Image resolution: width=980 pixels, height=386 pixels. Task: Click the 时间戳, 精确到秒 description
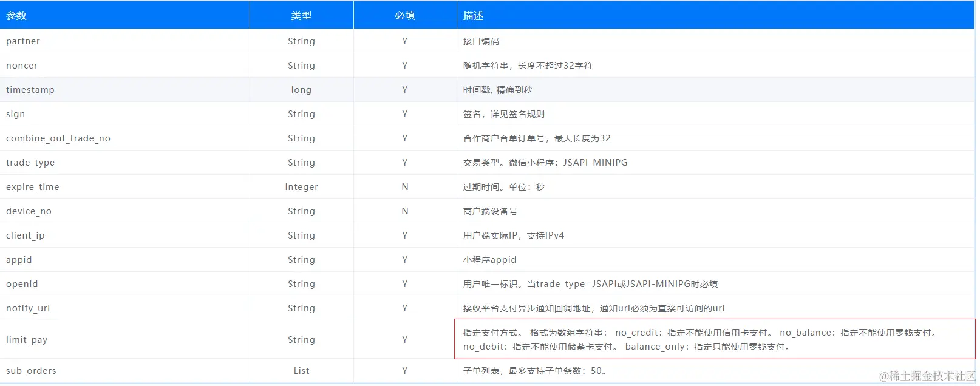pyautogui.click(x=497, y=90)
